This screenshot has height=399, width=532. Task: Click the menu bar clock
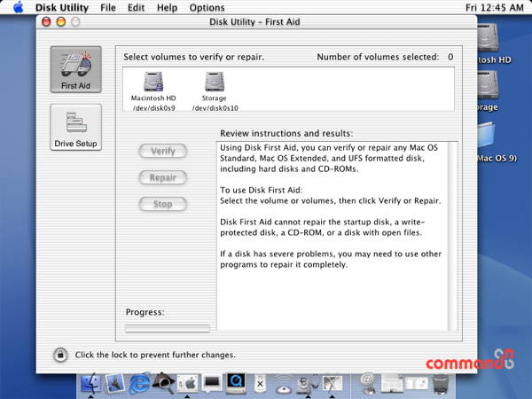(x=494, y=7)
